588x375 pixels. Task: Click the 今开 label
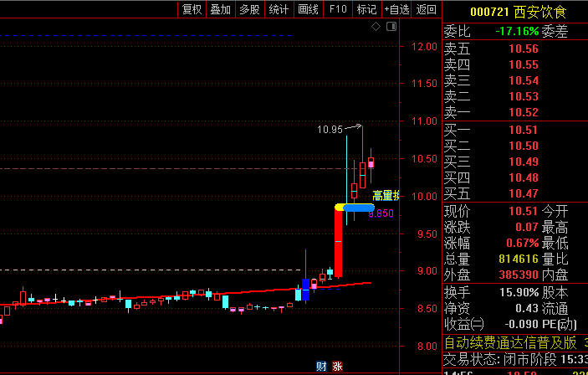555,211
